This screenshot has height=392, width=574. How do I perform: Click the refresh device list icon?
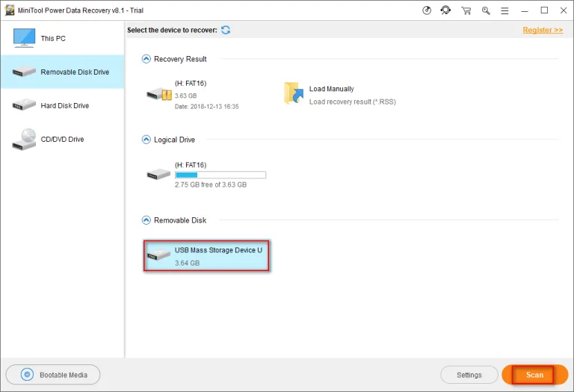coord(226,30)
